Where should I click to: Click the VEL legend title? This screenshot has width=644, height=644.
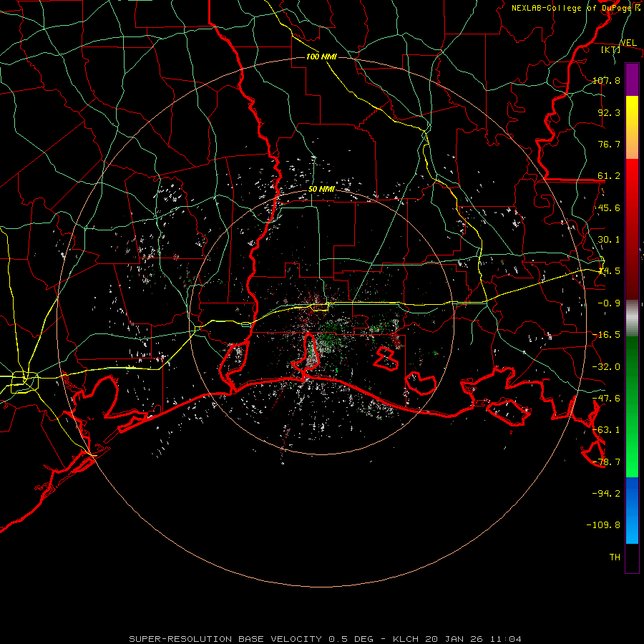(x=628, y=43)
